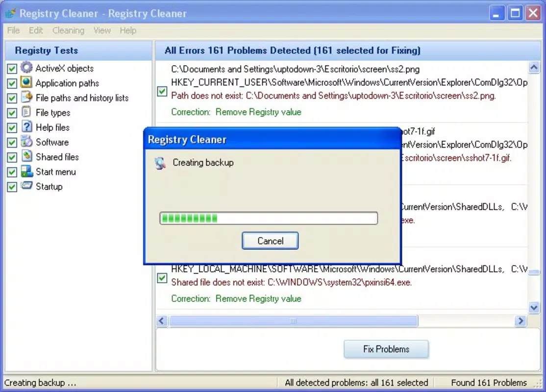Click 'Creating backup ...' in the status bar

(x=40, y=383)
